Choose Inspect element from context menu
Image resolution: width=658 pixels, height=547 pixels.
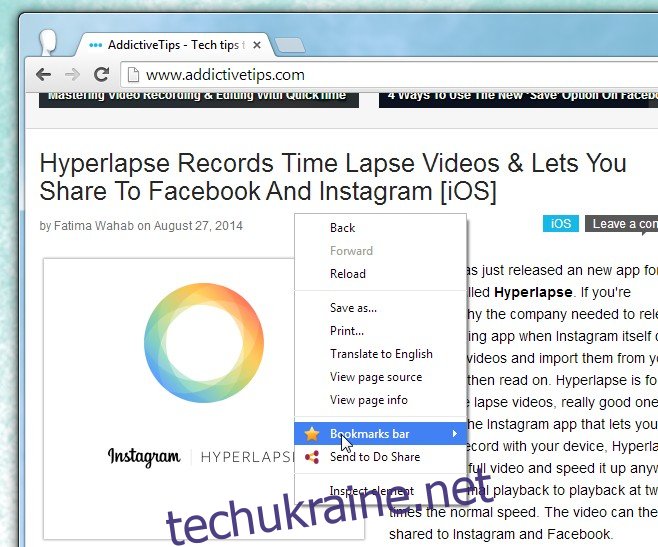point(381,490)
